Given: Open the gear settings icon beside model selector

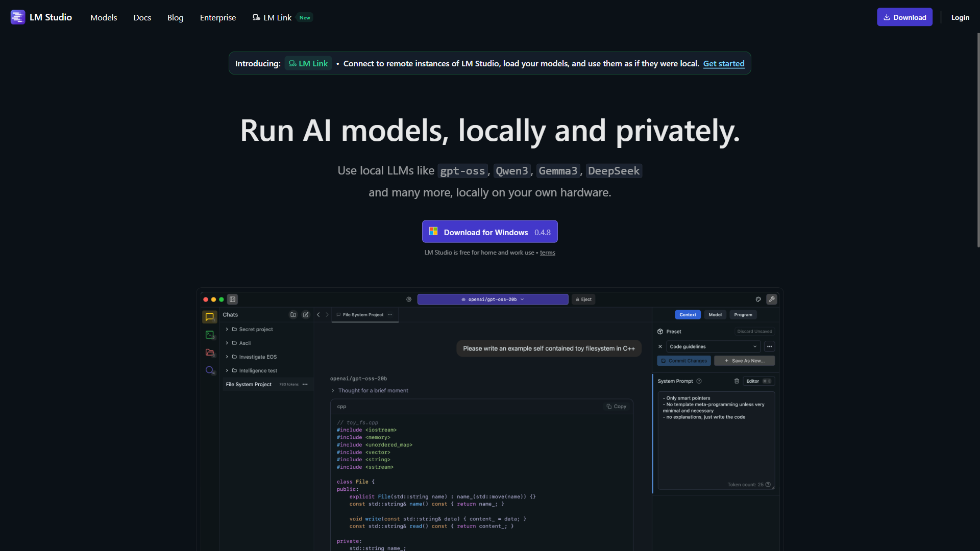Looking at the screenshot, I should tap(409, 299).
